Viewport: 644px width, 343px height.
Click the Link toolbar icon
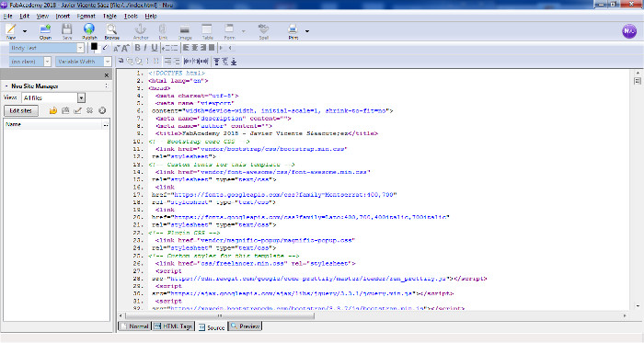point(163,29)
